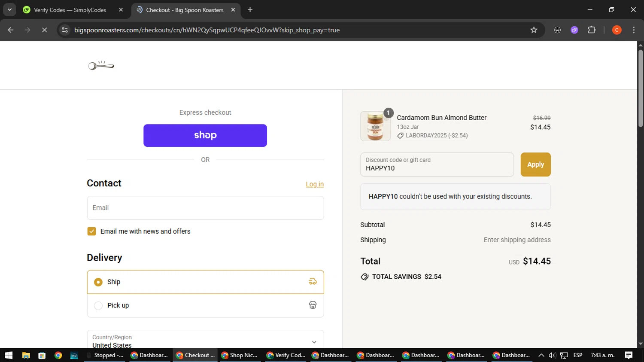
Task: Click the Cardamom Bun Almond Butter thumbnail
Action: pyautogui.click(x=375, y=126)
